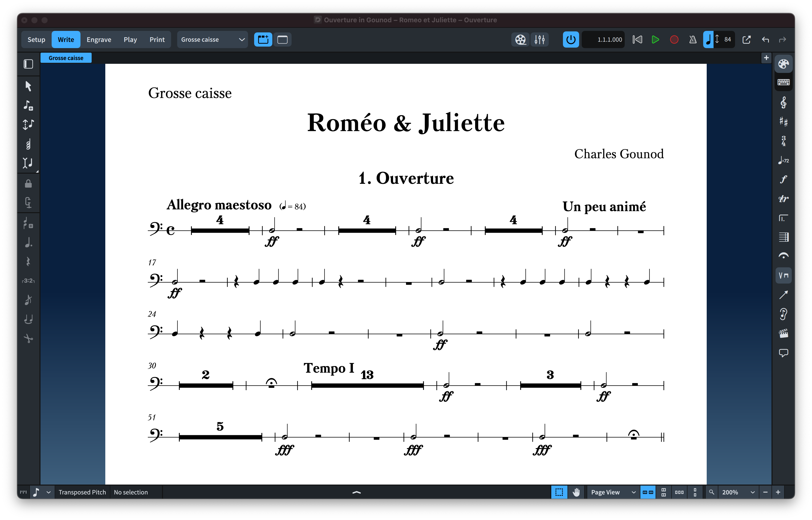
Task: Open the Comments panel
Action: pyautogui.click(x=783, y=353)
